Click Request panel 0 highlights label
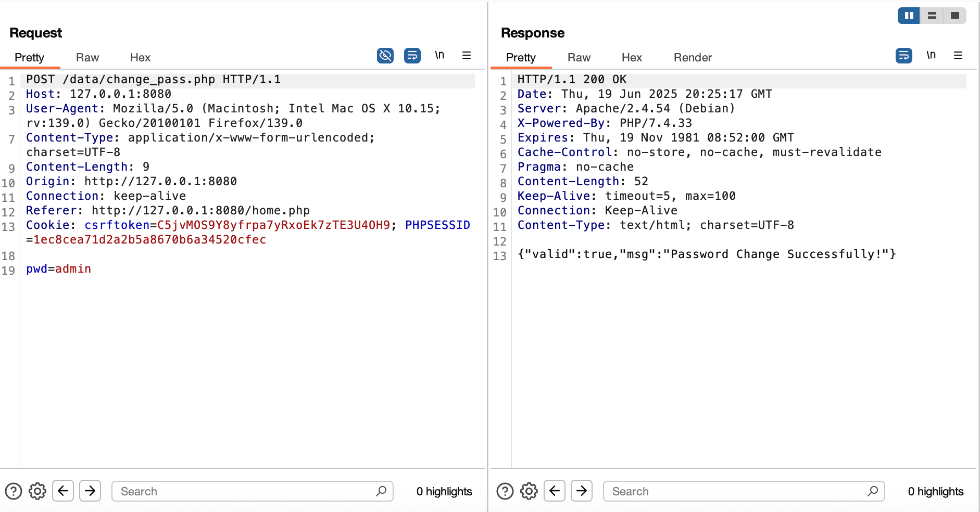 tap(444, 491)
